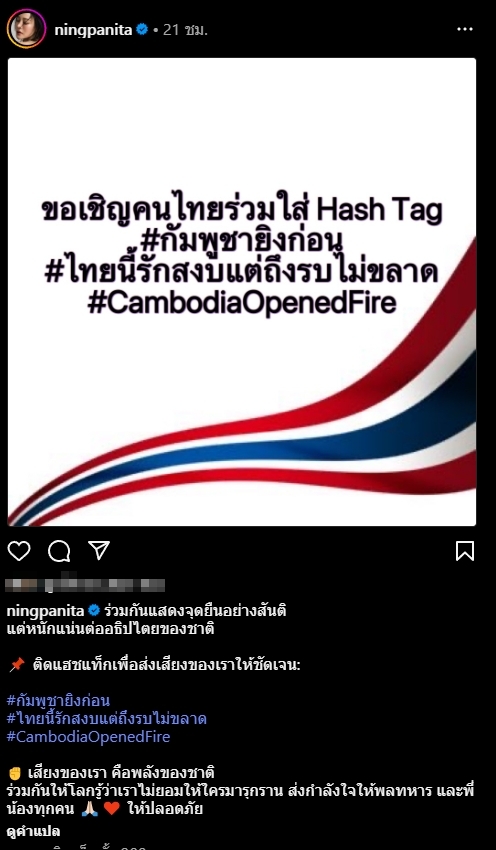Open comments via the speech bubble icon
The image size is (496, 850).
coord(59,551)
